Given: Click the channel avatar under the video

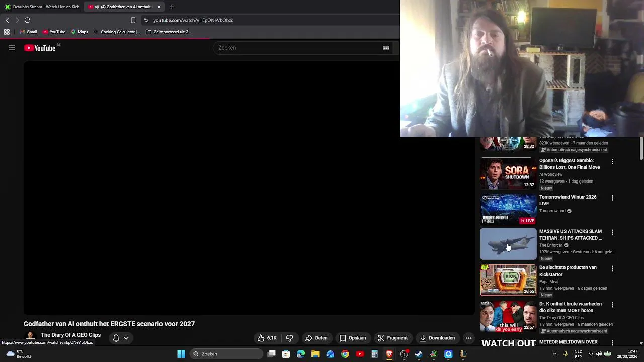Looking at the screenshot, I should click(31, 336).
